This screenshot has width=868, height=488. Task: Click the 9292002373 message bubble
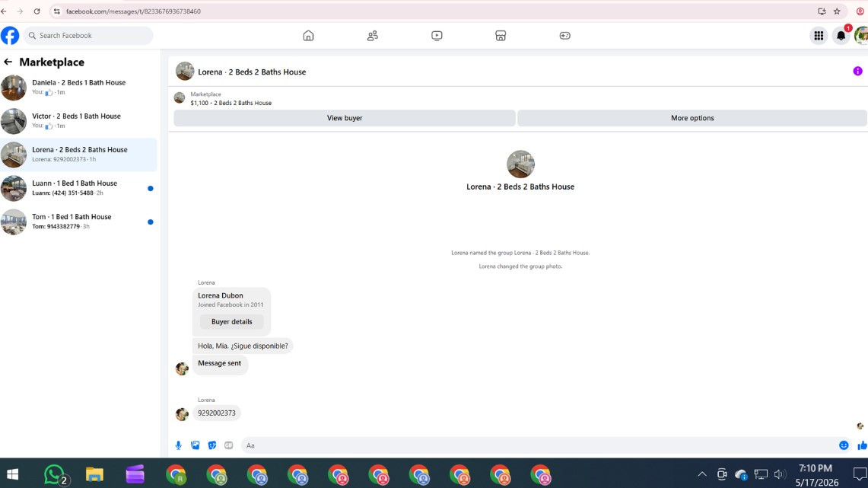click(x=217, y=413)
